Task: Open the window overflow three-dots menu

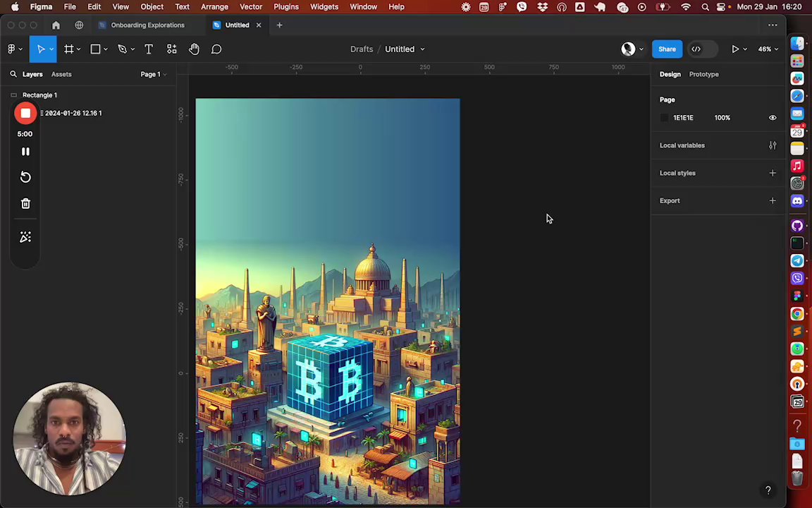Action: coord(772,25)
